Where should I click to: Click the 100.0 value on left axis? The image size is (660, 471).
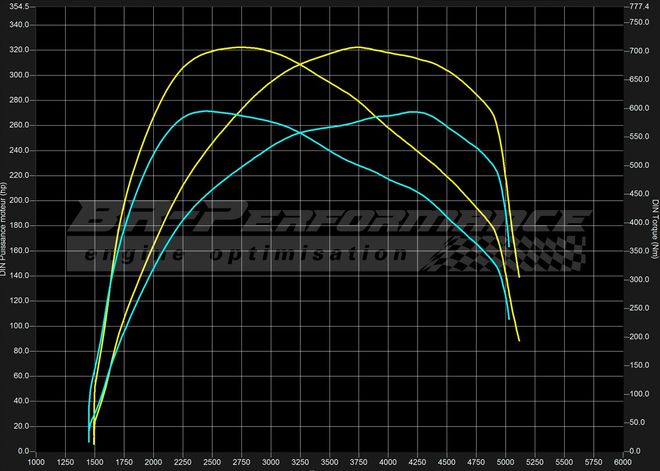pos(19,327)
